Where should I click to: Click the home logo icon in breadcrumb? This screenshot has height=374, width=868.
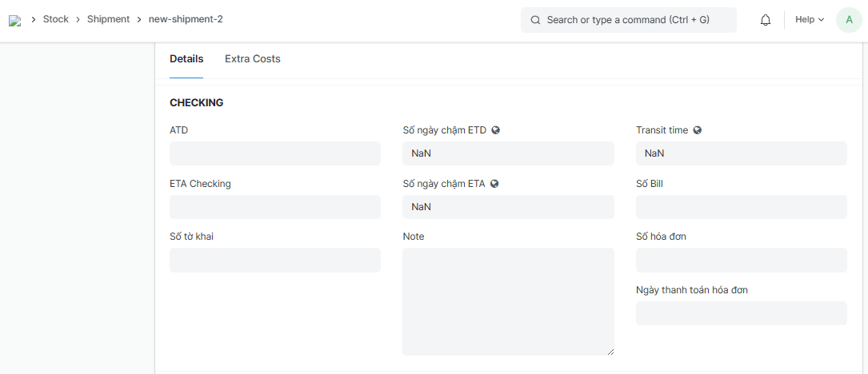point(14,20)
